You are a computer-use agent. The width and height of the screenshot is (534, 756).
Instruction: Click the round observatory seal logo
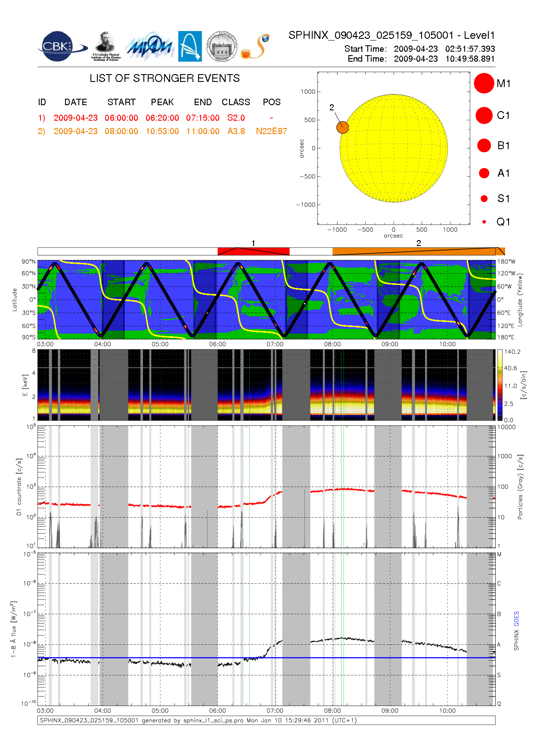(222, 47)
